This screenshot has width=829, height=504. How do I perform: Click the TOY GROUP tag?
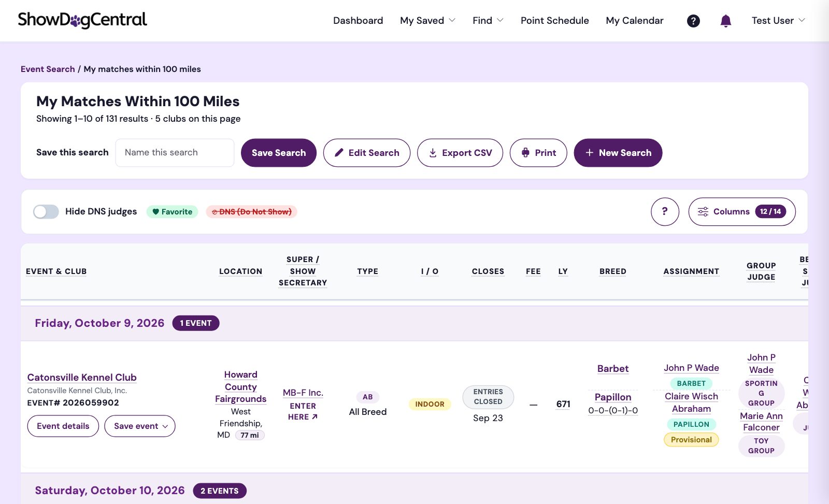(761, 445)
